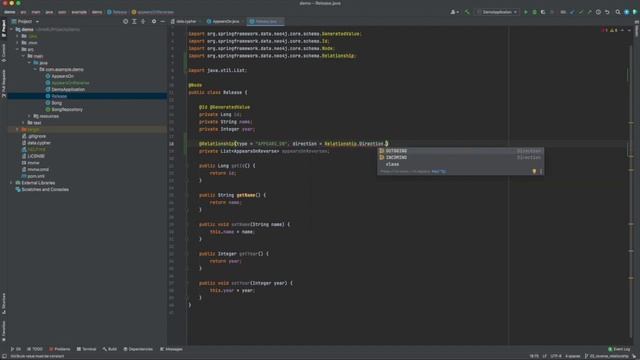Click Expand All icon in Project panel
Image resolution: width=640 pixels, height=360 pixels.
pyautogui.click(x=134, y=21)
